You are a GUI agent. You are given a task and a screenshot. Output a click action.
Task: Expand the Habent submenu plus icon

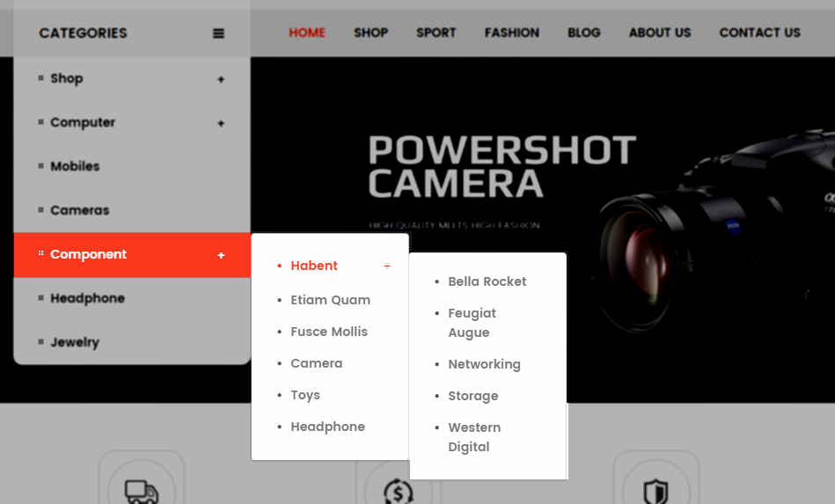(x=387, y=267)
